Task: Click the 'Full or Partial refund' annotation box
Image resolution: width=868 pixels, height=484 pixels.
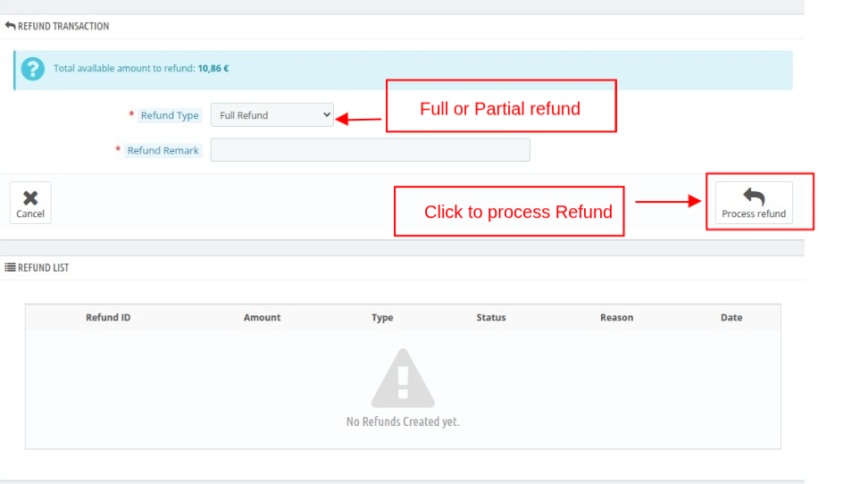Action: pos(501,107)
